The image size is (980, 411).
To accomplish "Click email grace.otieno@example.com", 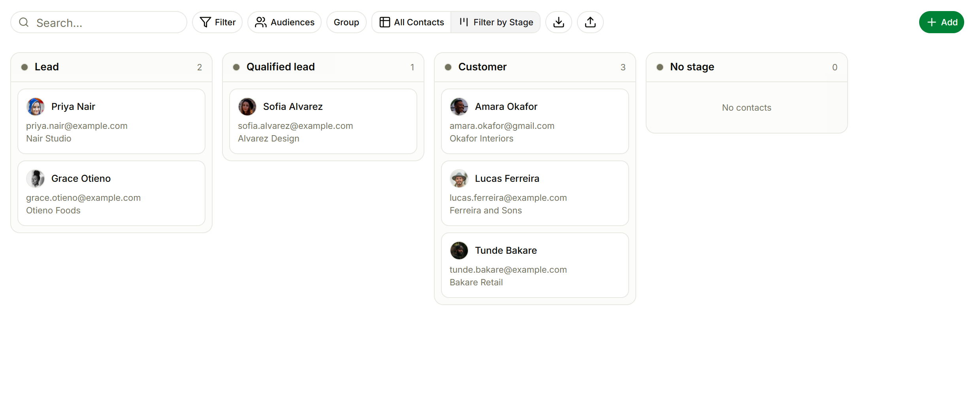I will coord(83,198).
